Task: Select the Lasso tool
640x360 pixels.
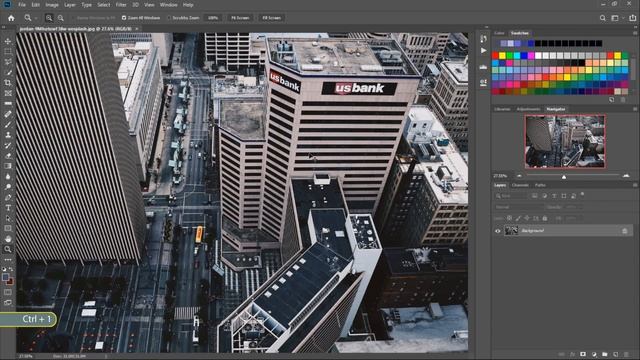Action: 8,62
